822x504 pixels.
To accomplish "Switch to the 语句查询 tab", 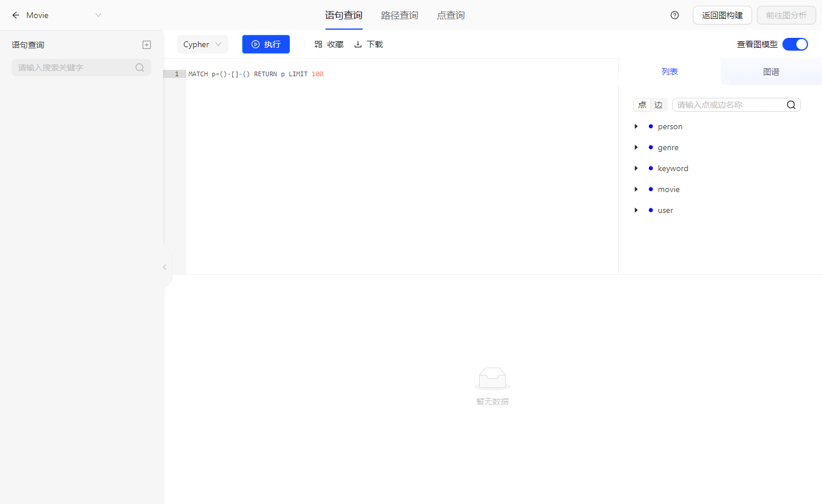I will [x=343, y=15].
